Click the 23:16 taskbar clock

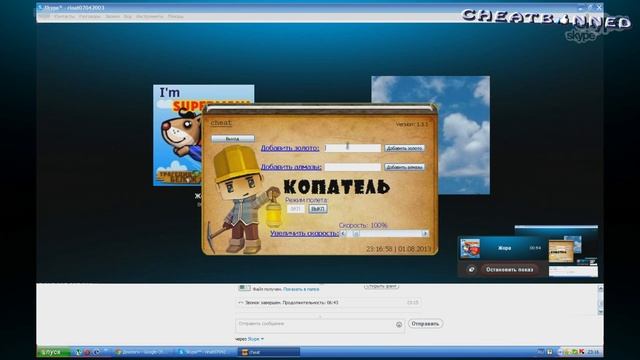[593, 352]
